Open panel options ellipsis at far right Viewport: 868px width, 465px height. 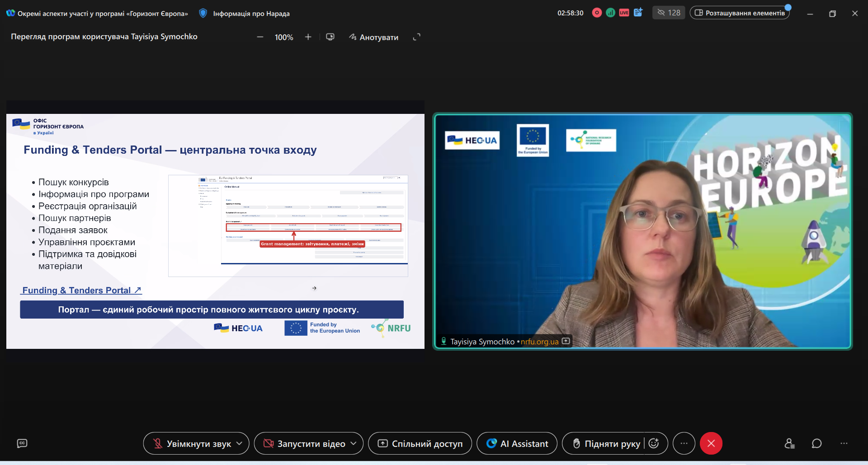tap(844, 443)
